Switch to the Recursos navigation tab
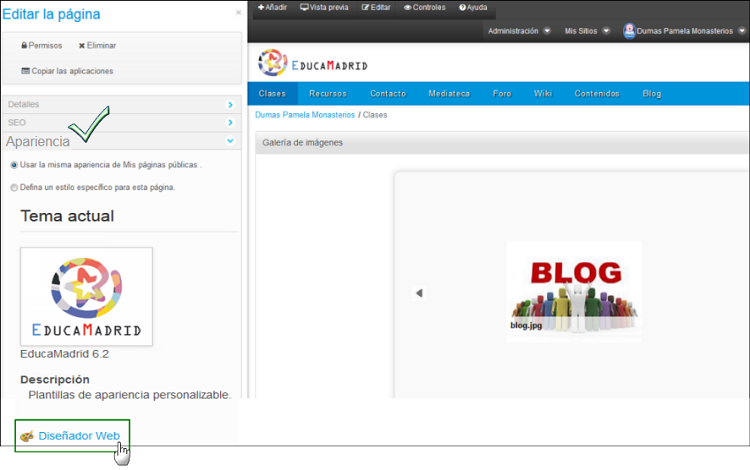 pos(328,93)
